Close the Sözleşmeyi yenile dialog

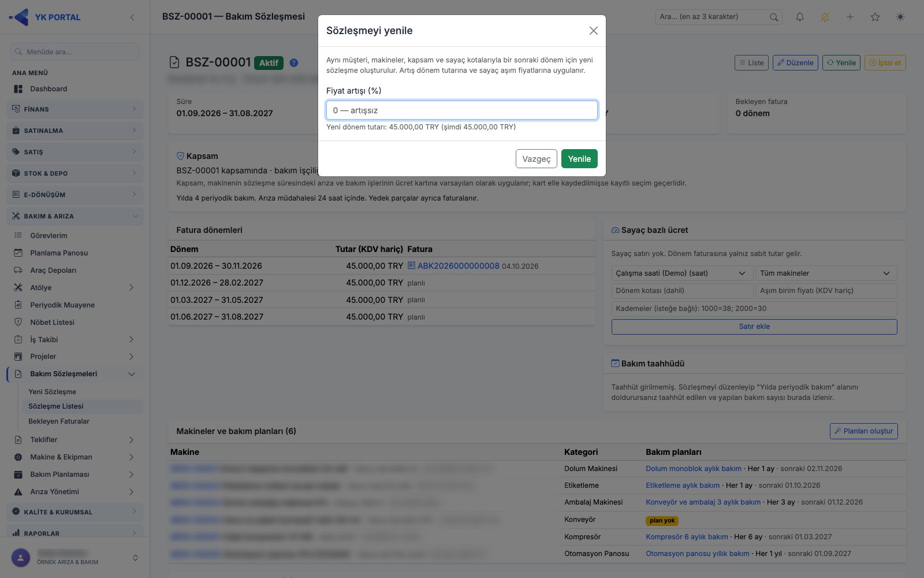click(x=593, y=31)
